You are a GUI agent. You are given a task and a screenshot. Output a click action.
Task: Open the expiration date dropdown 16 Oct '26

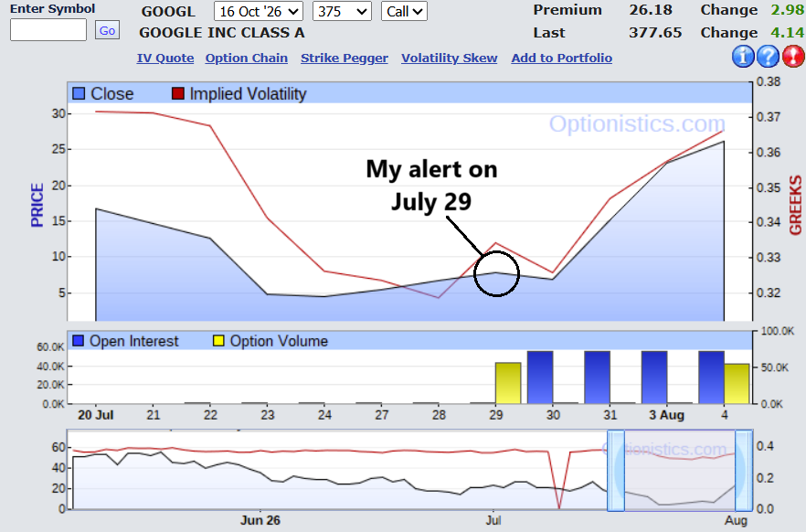click(x=259, y=11)
